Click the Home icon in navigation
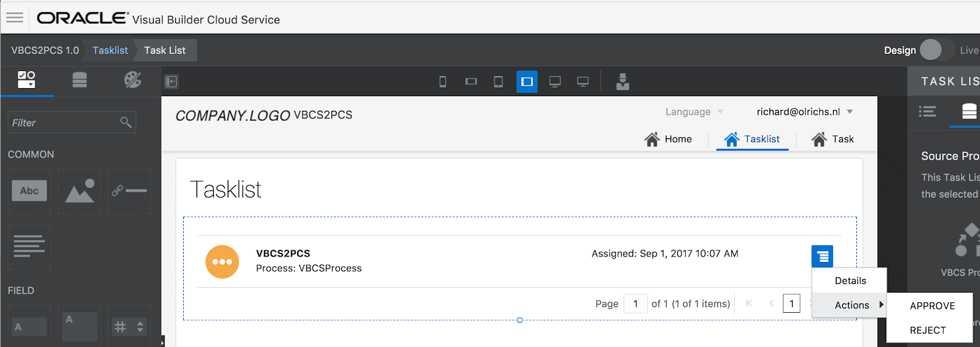Screen dimensions: 980x347 (652, 139)
